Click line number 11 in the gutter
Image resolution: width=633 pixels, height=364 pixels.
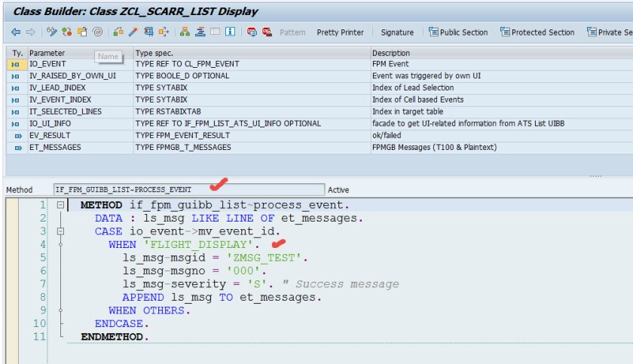39,337
